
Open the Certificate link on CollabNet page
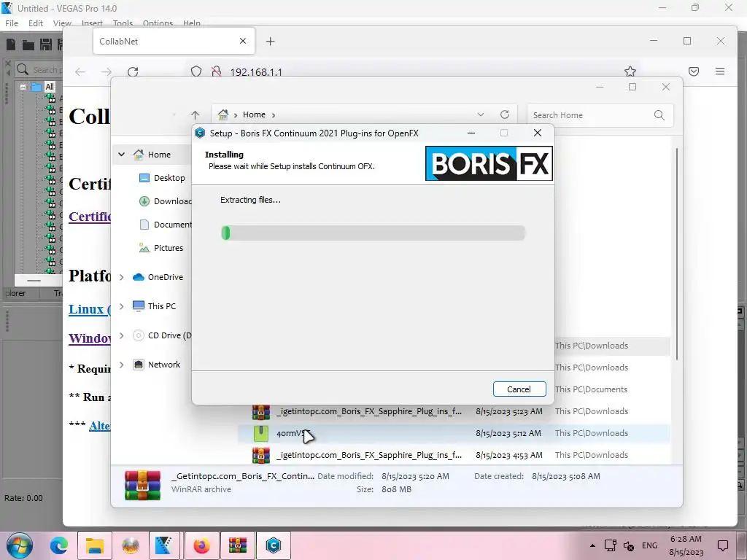(x=90, y=217)
